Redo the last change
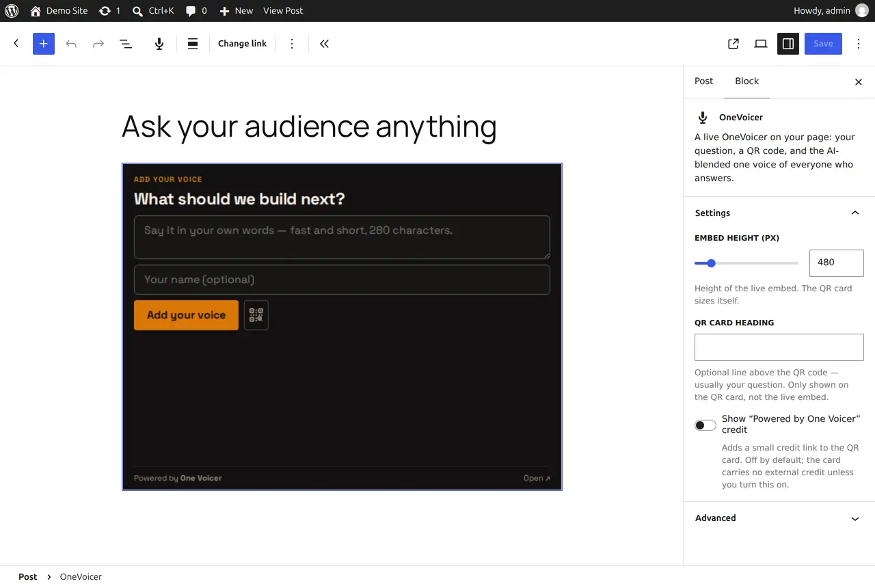This screenshot has width=875, height=588. point(98,44)
